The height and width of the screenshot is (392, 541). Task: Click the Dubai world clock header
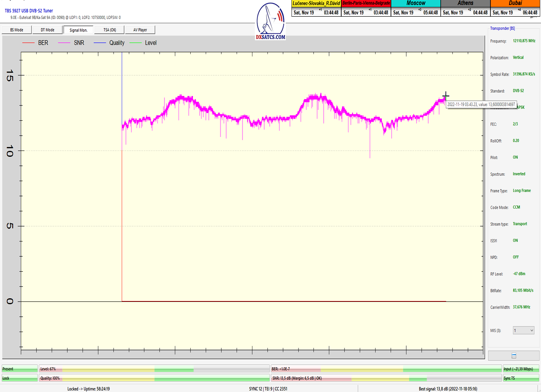tap(515, 3)
